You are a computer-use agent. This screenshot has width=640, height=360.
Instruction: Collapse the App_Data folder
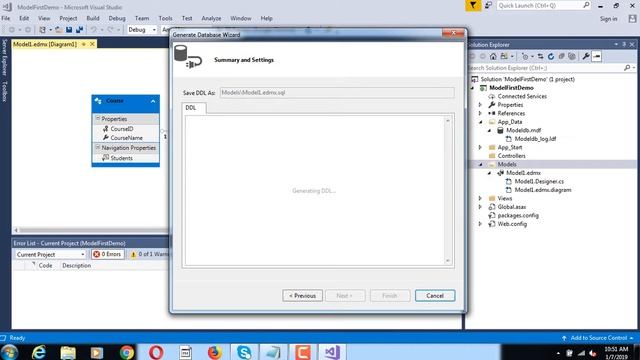click(480, 122)
